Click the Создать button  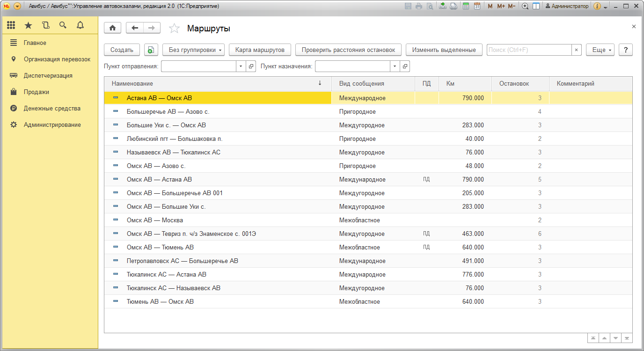click(122, 50)
